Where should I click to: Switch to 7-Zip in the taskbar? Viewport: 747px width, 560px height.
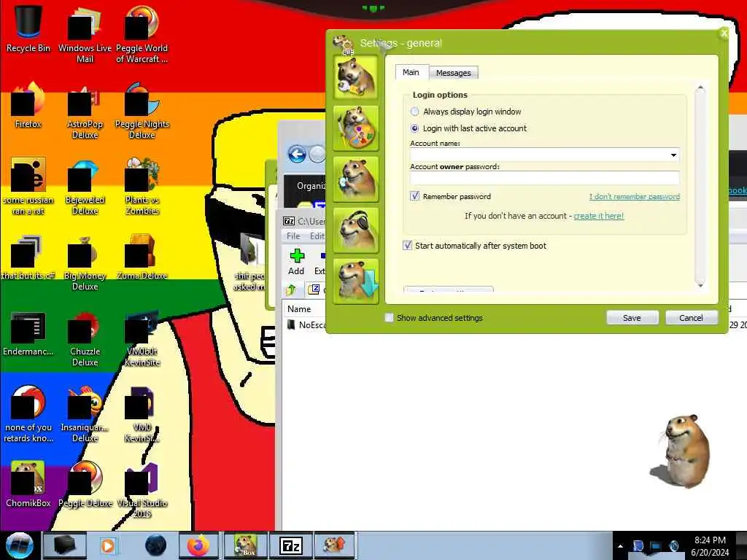click(x=291, y=545)
